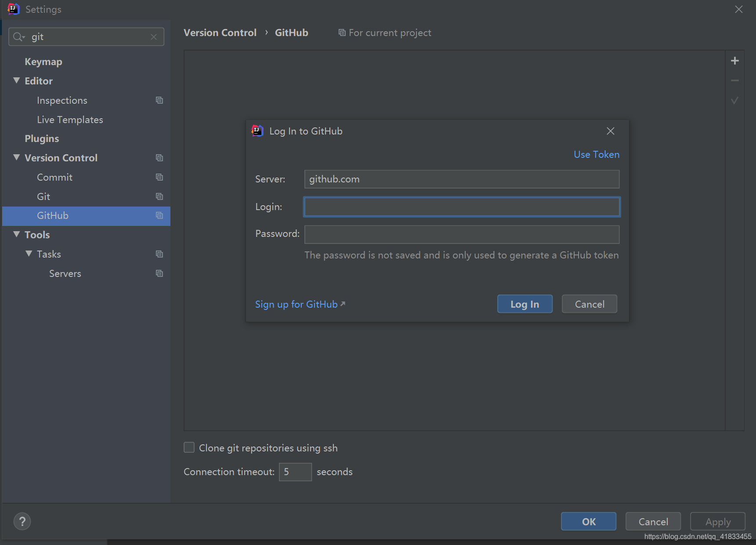Click project icon beside Servers
This screenshot has width=756, height=545.
[159, 273]
